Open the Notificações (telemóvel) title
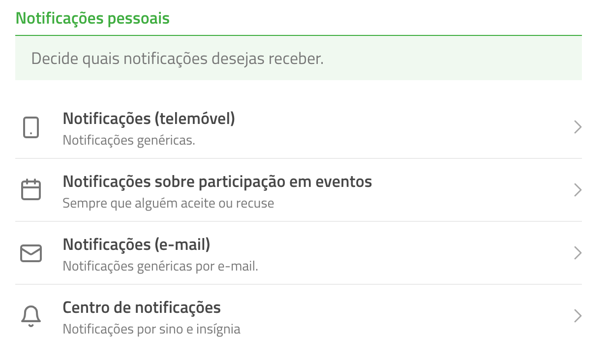This screenshot has width=608, height=364. click(x=149, y=119)
